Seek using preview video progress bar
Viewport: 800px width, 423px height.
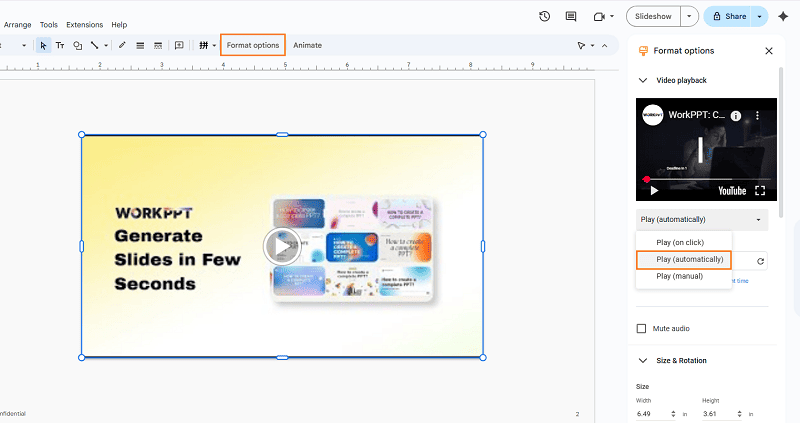(706, 179)
